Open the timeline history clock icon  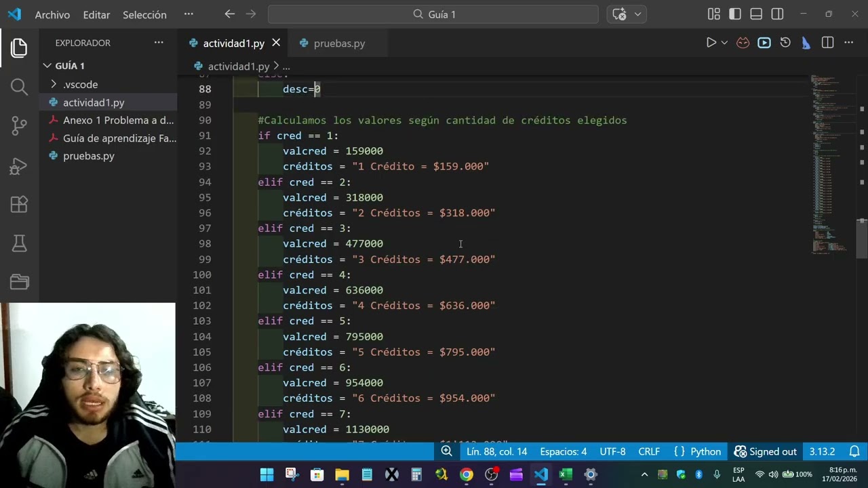click(785, 43)
